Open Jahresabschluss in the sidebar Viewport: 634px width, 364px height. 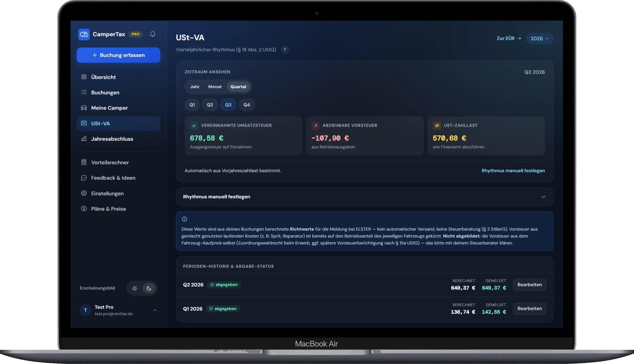point(118,139)
